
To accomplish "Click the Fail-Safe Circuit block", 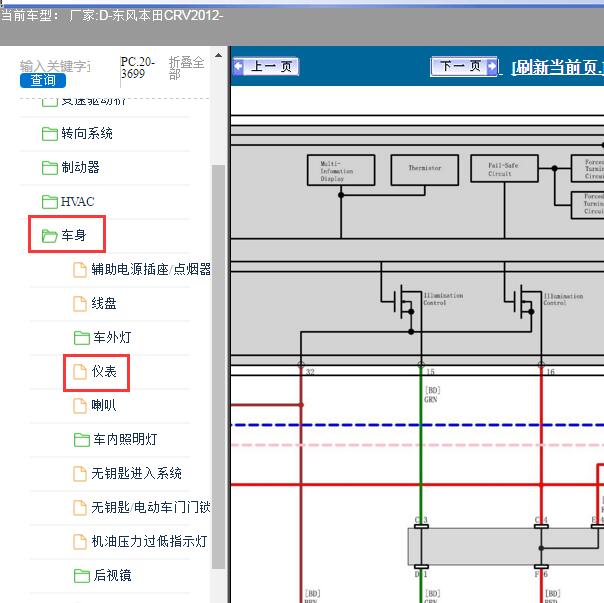I will click(x=504, y=169).
